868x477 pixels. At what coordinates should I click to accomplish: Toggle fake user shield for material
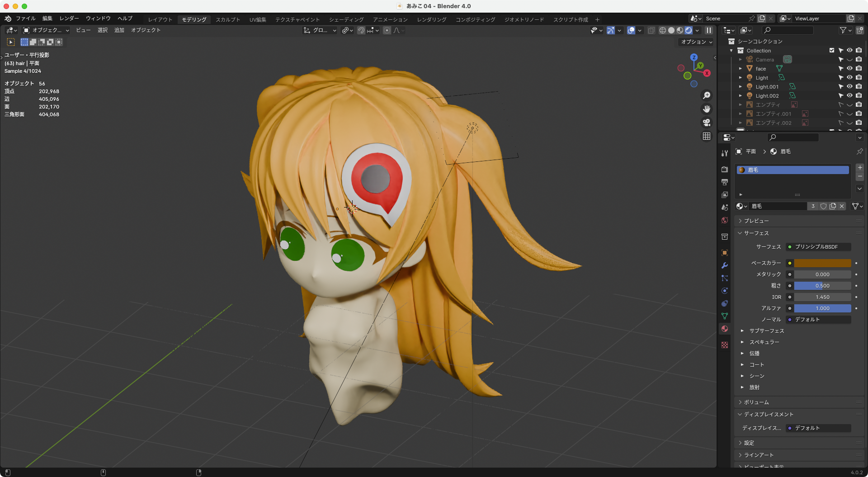coord(824,206)
